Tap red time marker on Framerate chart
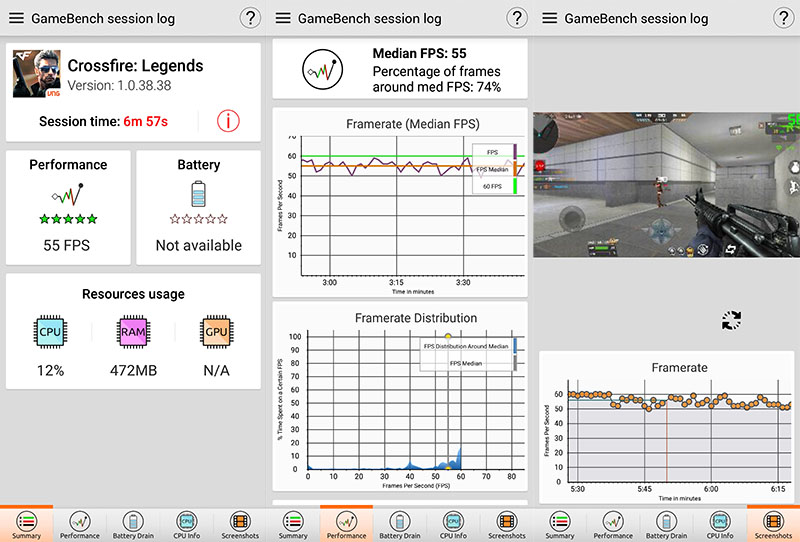This screenshot has width=800, height=542. tap(666, 441)
